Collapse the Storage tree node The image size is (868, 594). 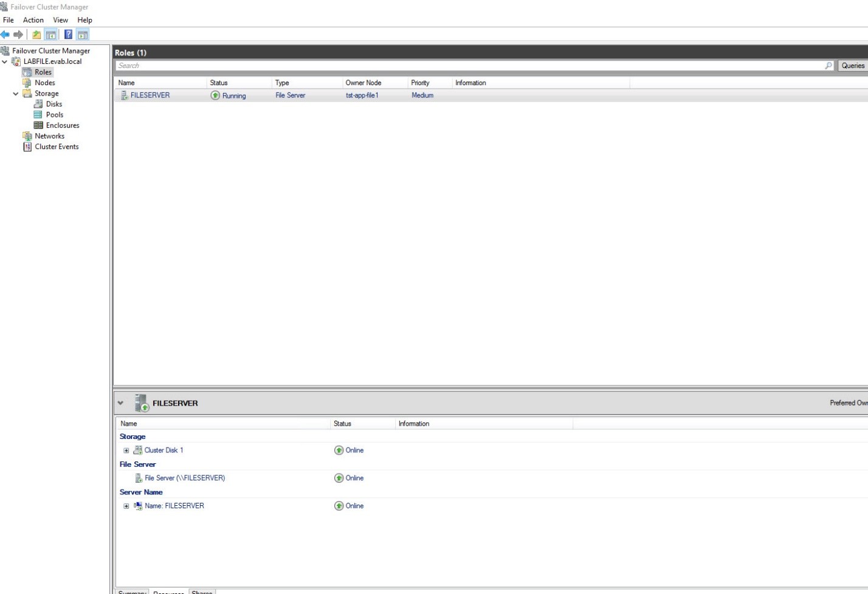pyautogui.click(x=16, y=94)
